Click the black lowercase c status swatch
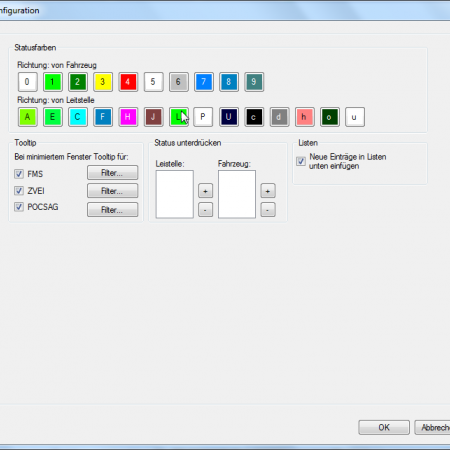 pos(254,117)
